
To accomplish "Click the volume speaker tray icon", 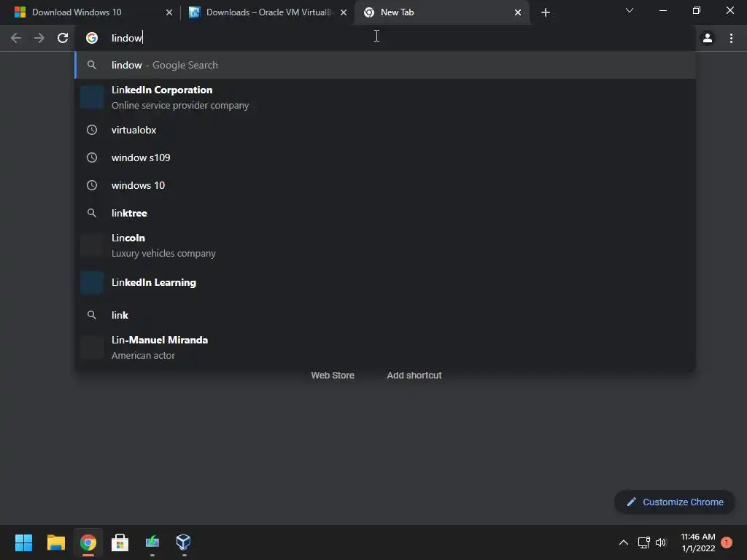I will click(x=661, y=542).
